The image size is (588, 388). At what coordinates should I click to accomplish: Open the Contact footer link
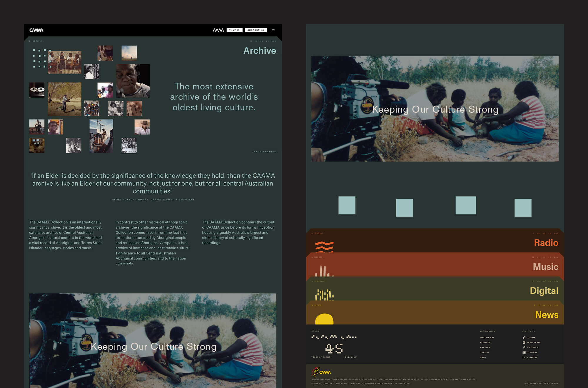[x=485, y=342]
